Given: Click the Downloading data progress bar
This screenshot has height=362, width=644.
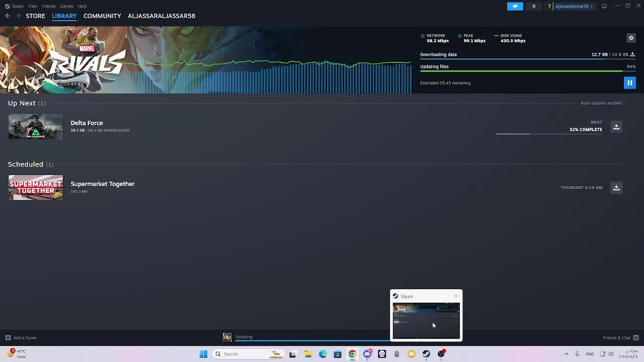Looking at the screenshot, I should (x=528, y=59).
